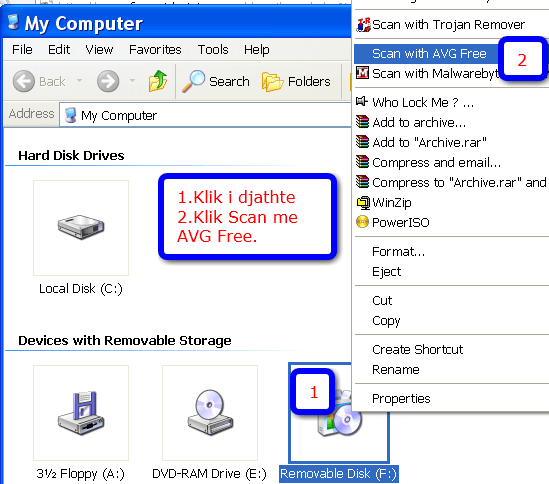
Task: Click the Up folder toolbar icon
Action: coord(158,81)
